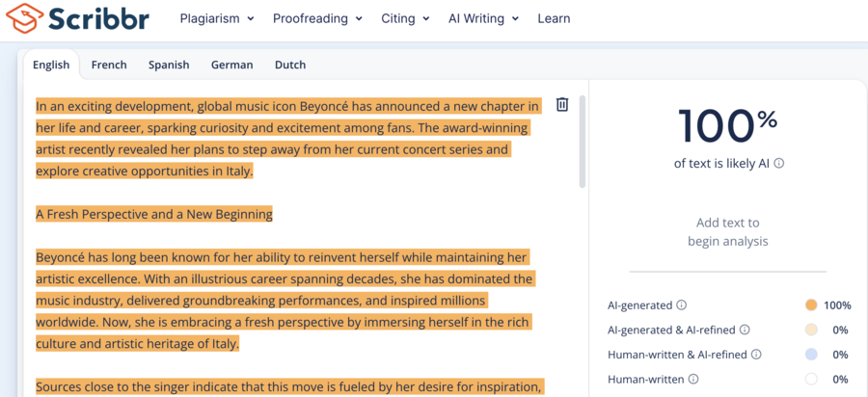This screenshot has width=868, height=397.
Task: Click 'of text is likely AI' label
Action: pyautogui.click(x=721, y=164)
